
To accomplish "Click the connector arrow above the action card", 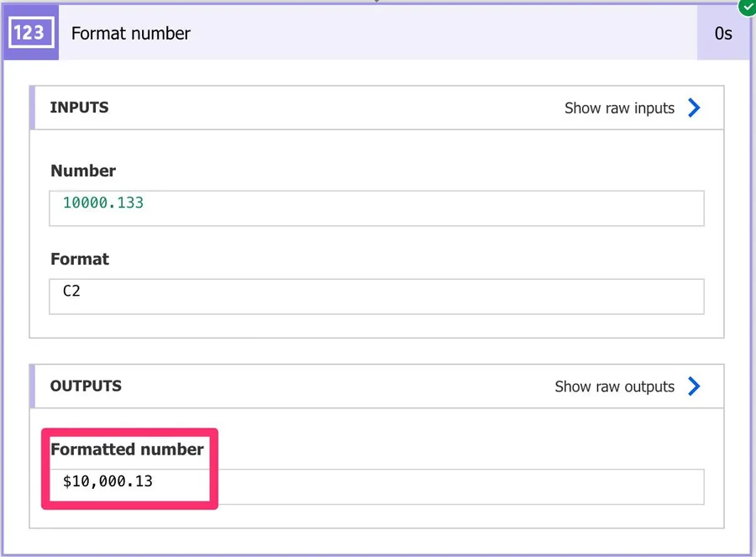I will tap(377, 2).
